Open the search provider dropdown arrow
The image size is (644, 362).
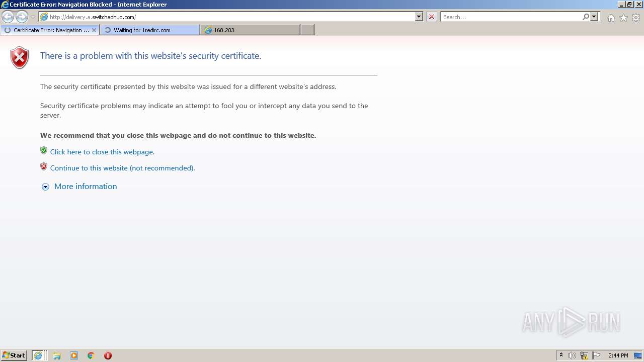coord(594,17)
